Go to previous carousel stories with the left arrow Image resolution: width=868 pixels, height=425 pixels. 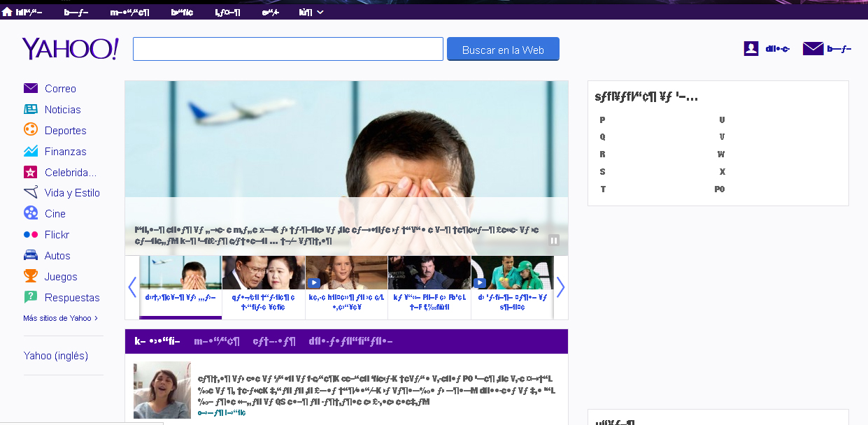pyautogui.click(x=132, y=287)
